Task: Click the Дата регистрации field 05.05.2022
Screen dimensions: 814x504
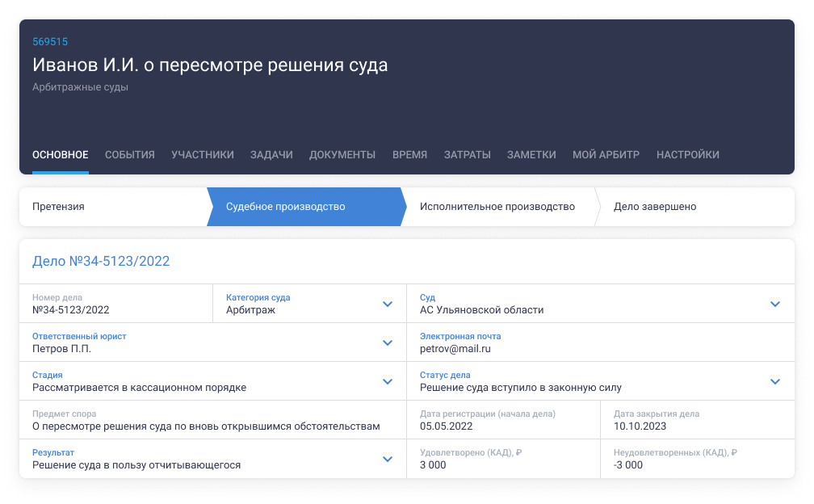Action: click(x=504, y=420)
